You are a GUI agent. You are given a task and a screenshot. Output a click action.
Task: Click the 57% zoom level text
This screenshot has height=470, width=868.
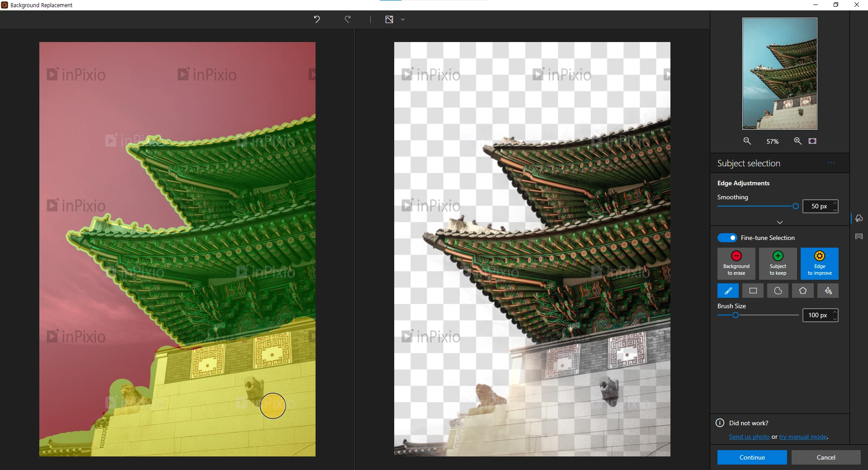(x=773, y=141)
